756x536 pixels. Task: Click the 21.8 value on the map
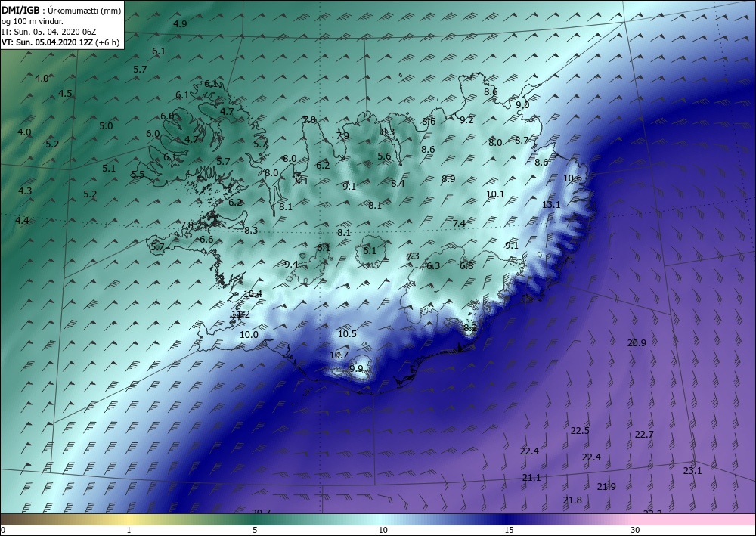(x=572, y=500)
